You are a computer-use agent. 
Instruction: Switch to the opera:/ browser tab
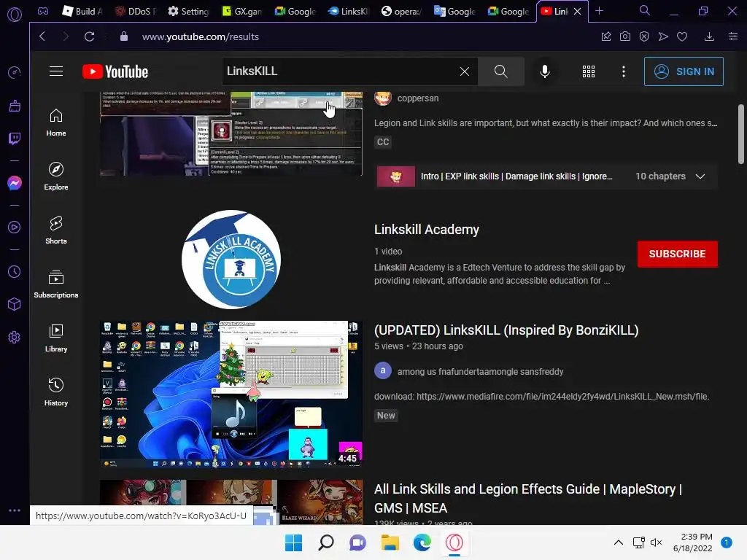coord(402,11)
